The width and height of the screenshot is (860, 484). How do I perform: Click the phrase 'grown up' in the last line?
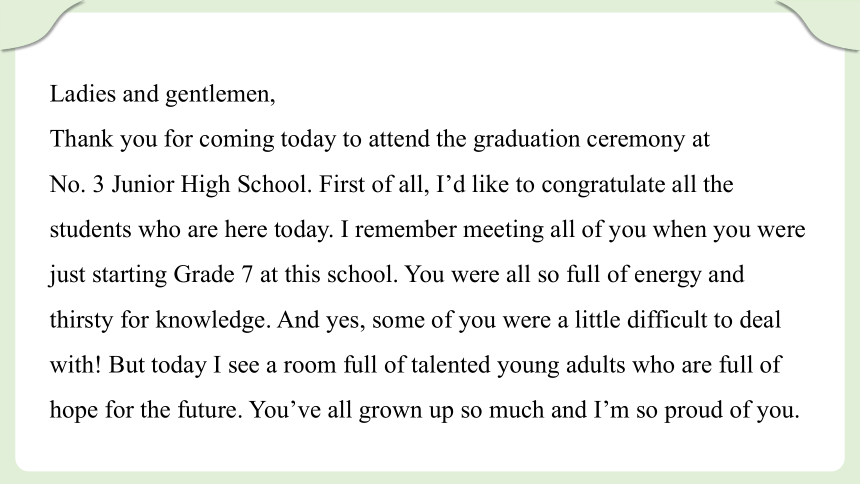[x=406, y=411]
